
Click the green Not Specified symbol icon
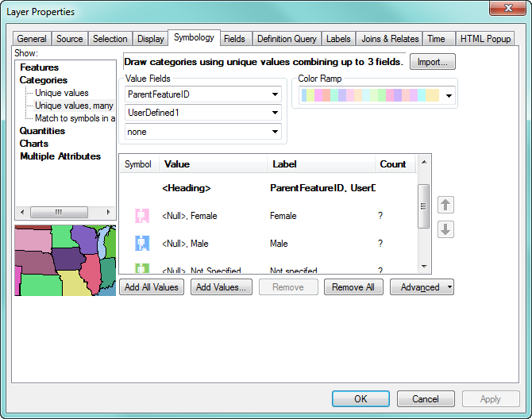point(142,270)
